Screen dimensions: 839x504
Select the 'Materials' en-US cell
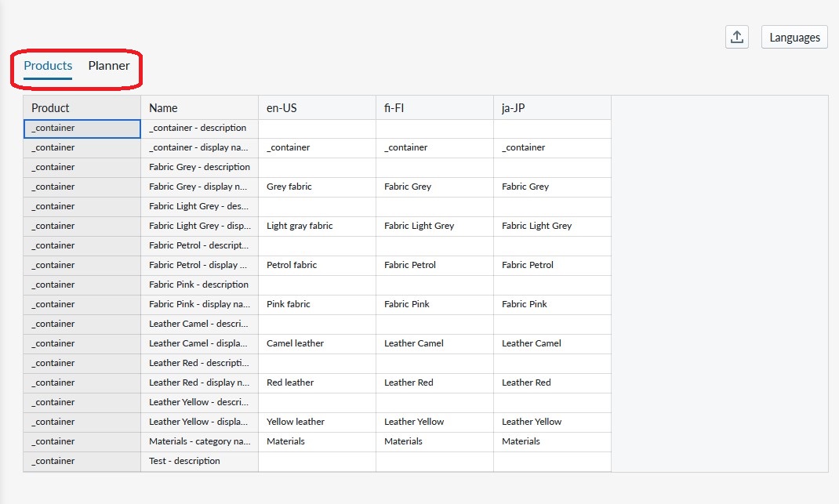[318, 442]
